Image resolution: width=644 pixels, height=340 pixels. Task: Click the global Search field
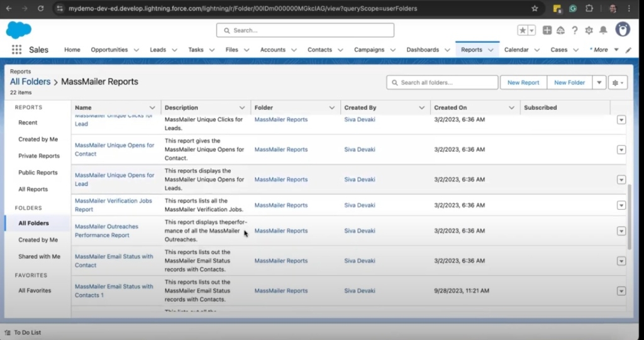[305, 30]
